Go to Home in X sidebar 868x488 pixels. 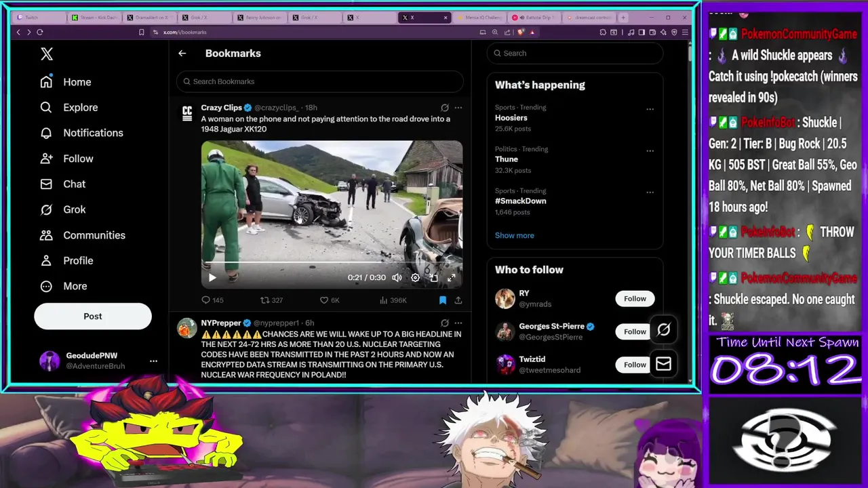coord(66,82)
